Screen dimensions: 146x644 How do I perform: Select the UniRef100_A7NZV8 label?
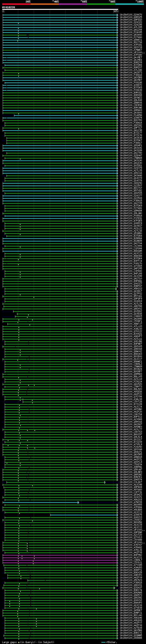pos(131,502)
